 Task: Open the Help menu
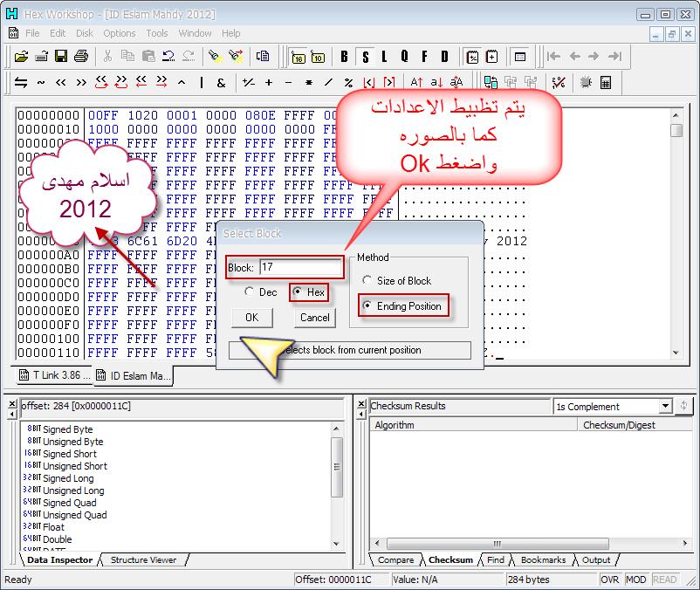[230, 33]
